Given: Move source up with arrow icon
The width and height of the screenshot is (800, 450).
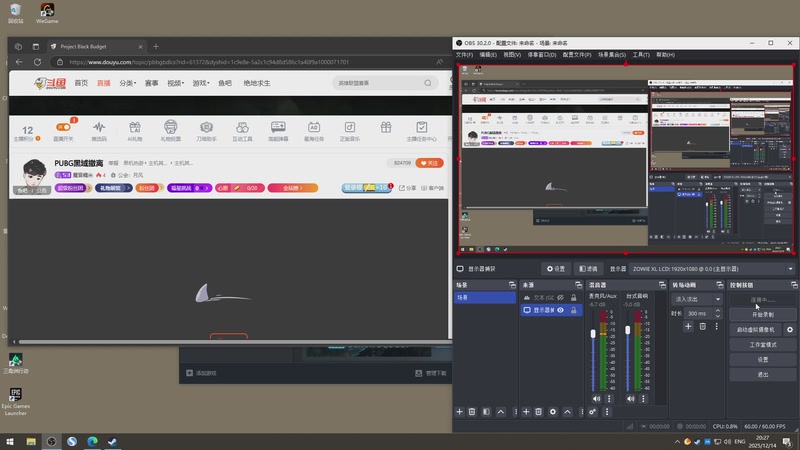Looking at the screenshot, I should coord(567,412).
